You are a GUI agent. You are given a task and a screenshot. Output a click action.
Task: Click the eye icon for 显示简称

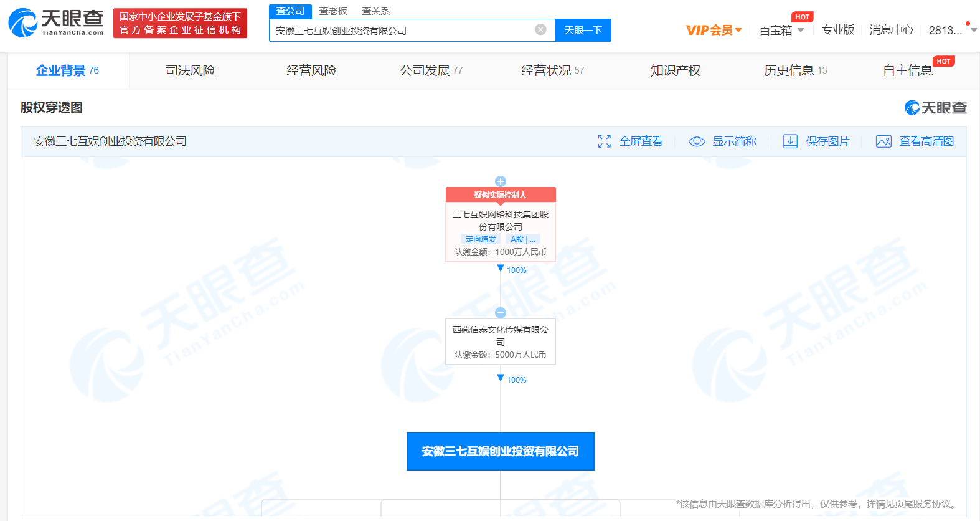click(x=697, y=141)
